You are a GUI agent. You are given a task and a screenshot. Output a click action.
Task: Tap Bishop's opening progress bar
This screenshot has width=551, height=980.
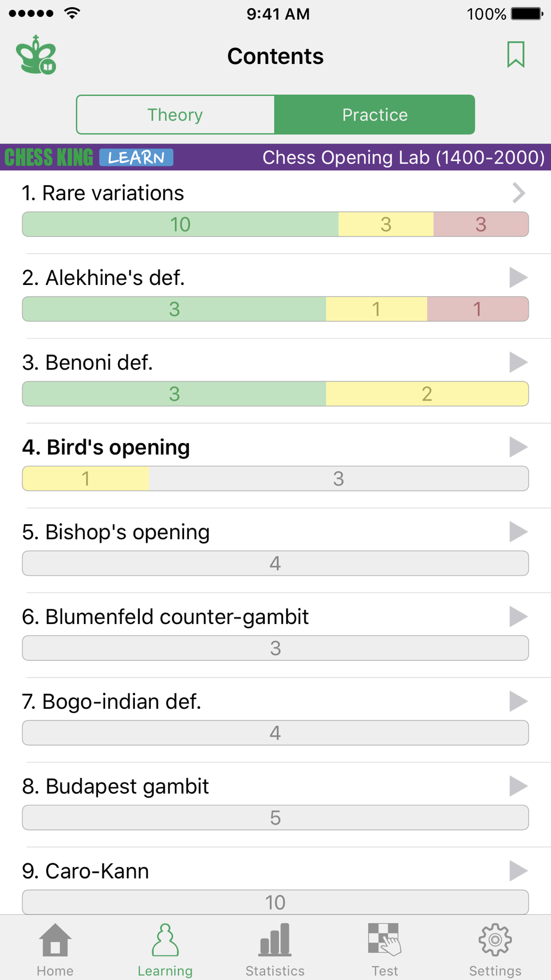click(275, 563)
